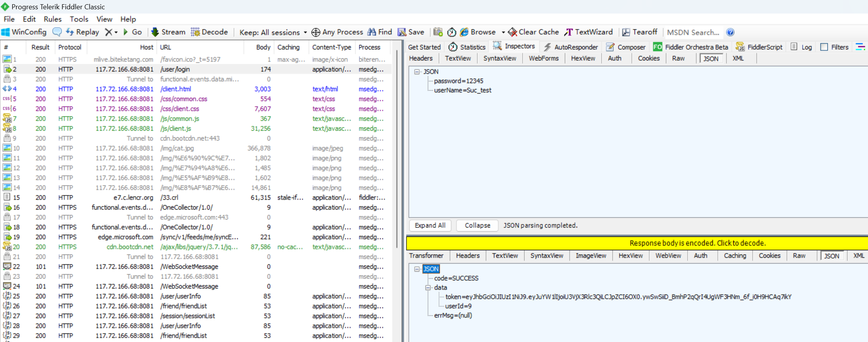Screen dimensions: 868x342
Task: Collapse the response data node
Action: pos(428,287)
